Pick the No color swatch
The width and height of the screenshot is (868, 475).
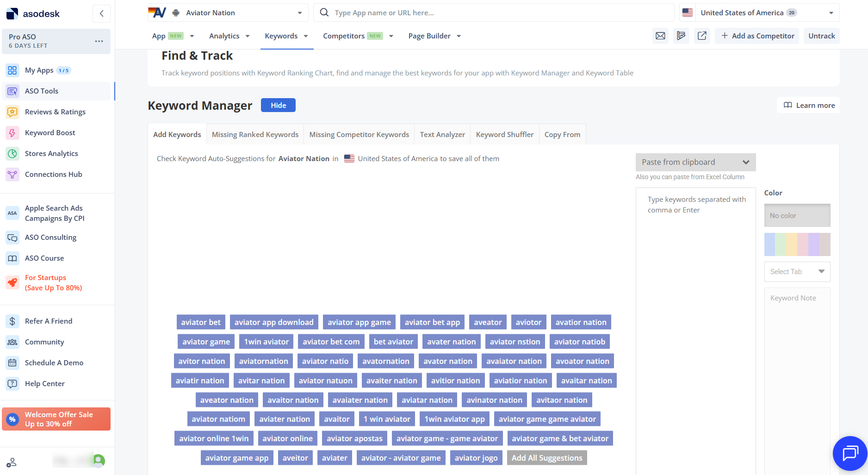[x=797, y=216]
